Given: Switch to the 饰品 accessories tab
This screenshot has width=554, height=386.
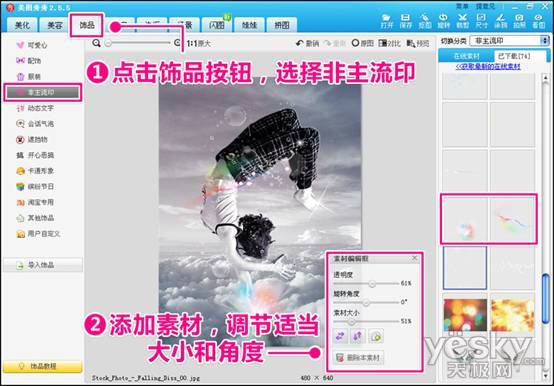Looking at the screenshot, I should [87, 25].
